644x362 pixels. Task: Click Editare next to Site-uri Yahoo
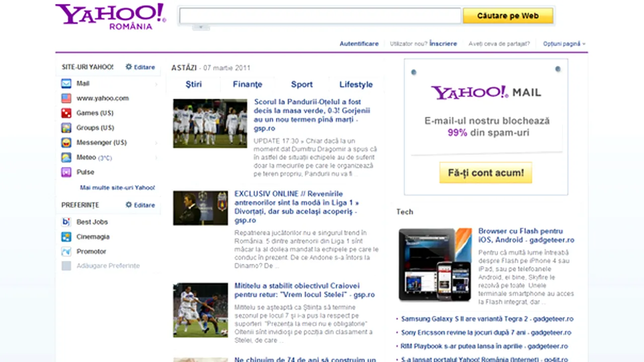coord(144,67)
